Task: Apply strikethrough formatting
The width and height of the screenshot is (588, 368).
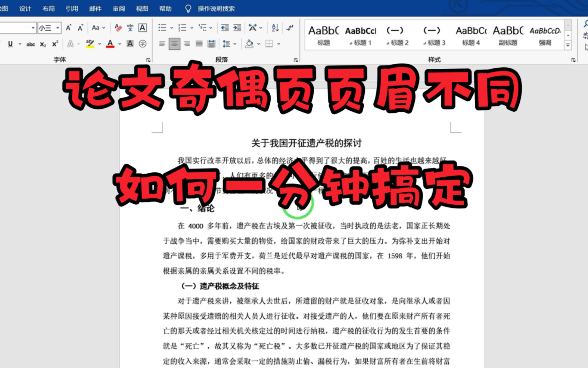Action: 31,44
